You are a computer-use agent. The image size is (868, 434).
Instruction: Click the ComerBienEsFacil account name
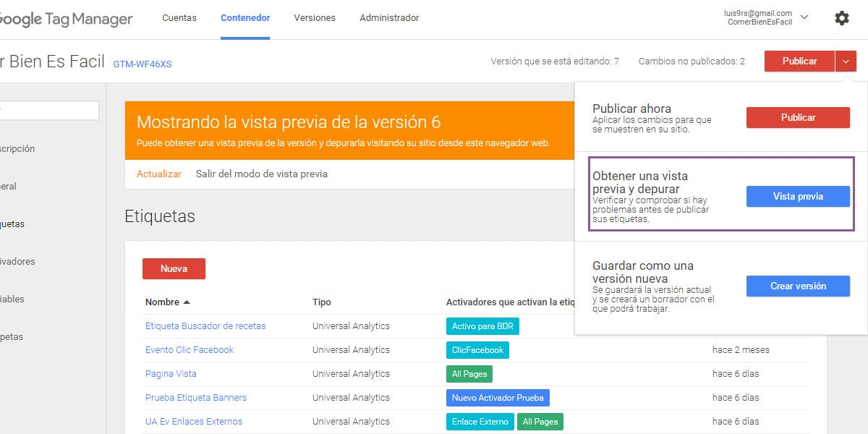pos(759,22)
